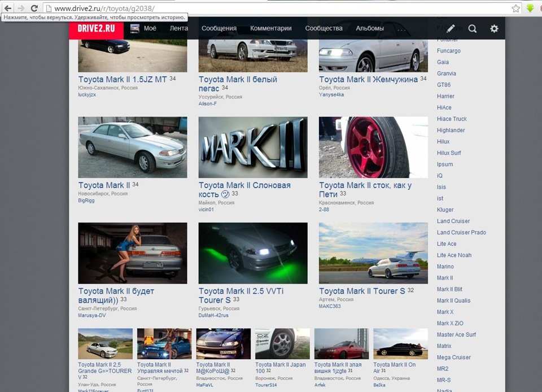Click the browser forward arrow
This screenshot has width=542, height=392.
tap(21, 8)
